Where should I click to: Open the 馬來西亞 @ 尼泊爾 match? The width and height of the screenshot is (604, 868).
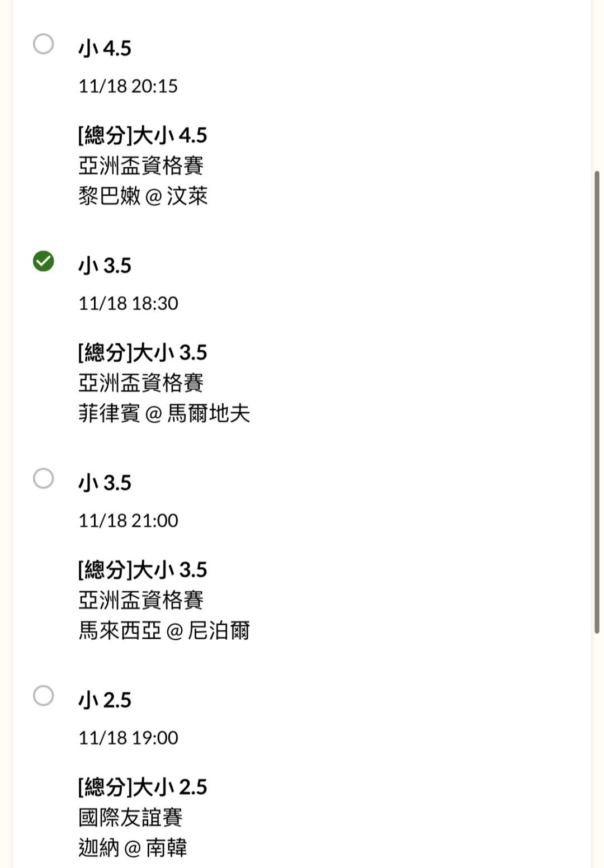(x=164, y=631)
